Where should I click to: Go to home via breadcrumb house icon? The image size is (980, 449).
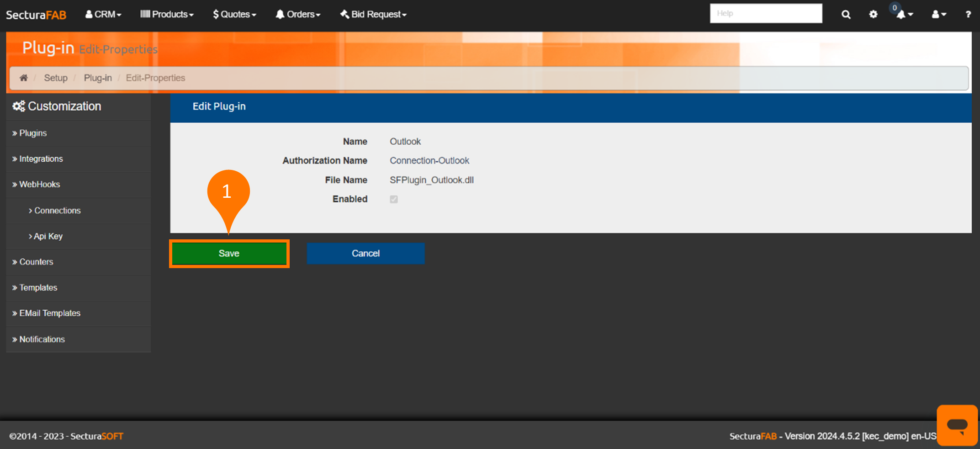click(x=24, y=78)
